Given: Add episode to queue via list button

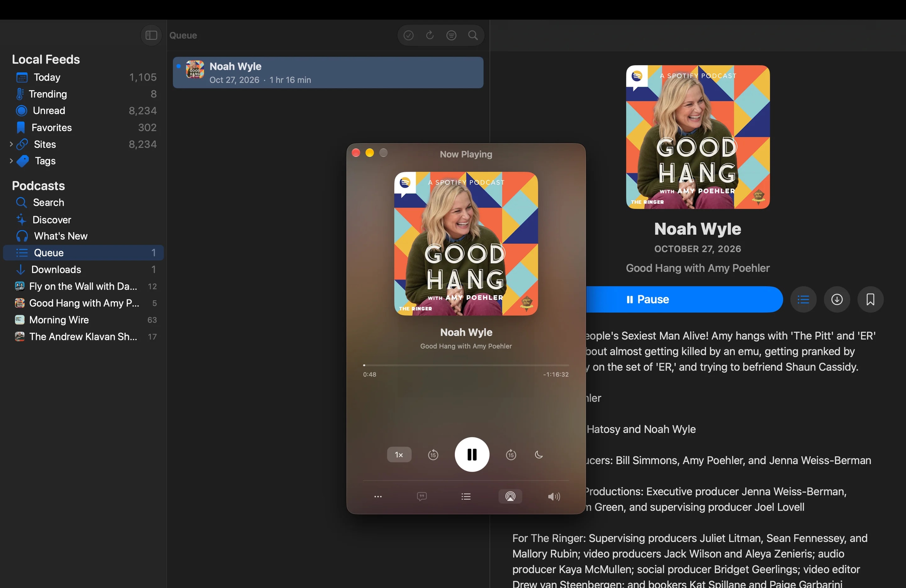Looking at the screenshot, I should (803, 300).
